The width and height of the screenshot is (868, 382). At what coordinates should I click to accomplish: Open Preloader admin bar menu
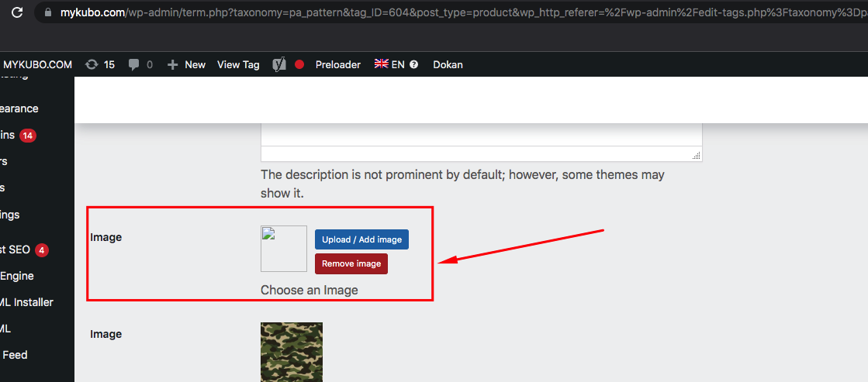(x=337, y=64)
